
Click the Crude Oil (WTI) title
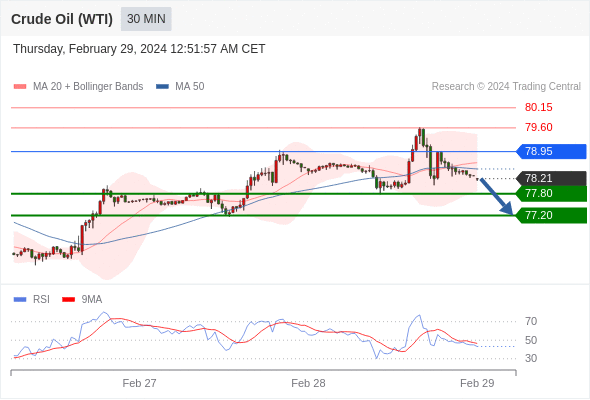pyautogui.click(x=62, y=19)
